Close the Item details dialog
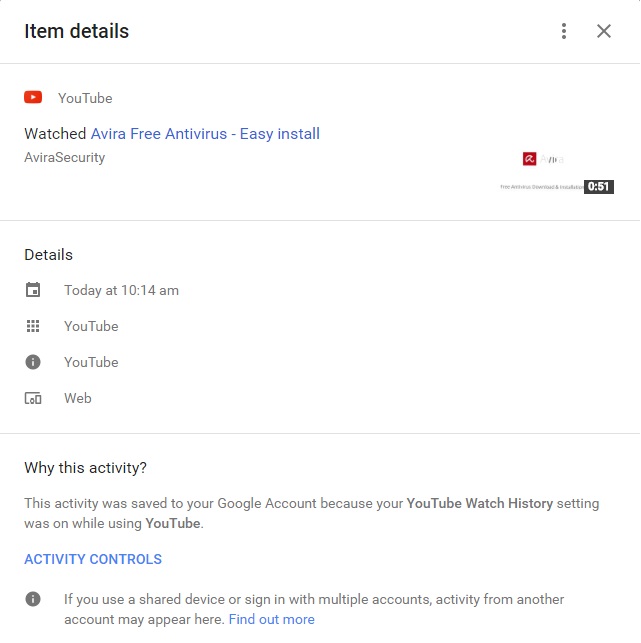Screen dimensions: 641x643 tap(604, 31)
